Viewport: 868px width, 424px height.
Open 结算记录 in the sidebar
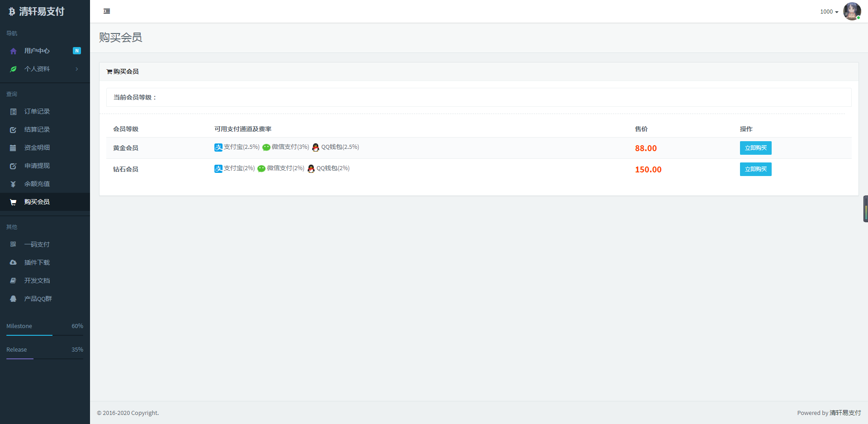pos(37,129)
